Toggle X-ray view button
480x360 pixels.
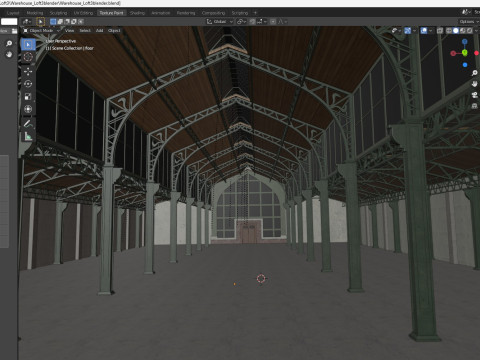[x=440, y=30]
